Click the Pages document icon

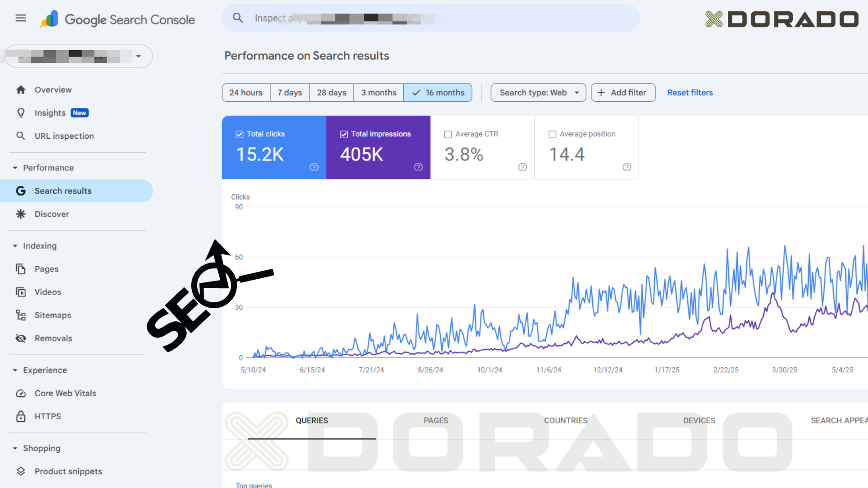21,269
